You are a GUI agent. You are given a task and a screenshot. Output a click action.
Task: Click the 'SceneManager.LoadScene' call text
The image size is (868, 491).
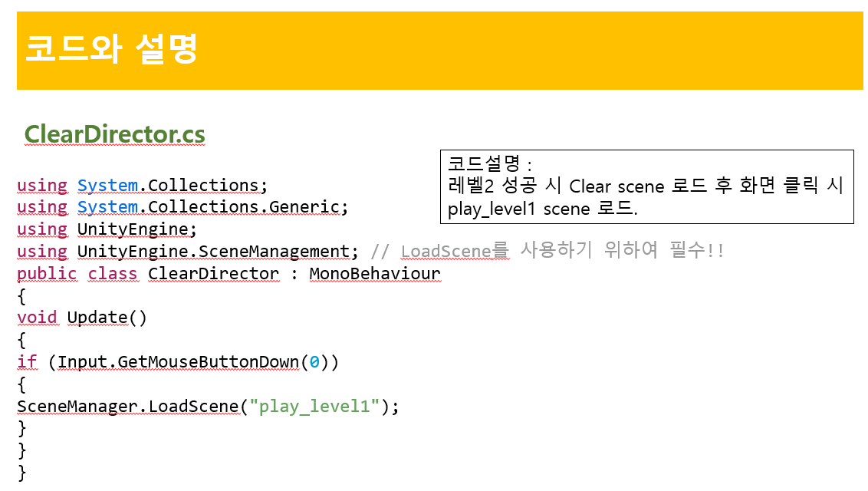tap(128, 407)
